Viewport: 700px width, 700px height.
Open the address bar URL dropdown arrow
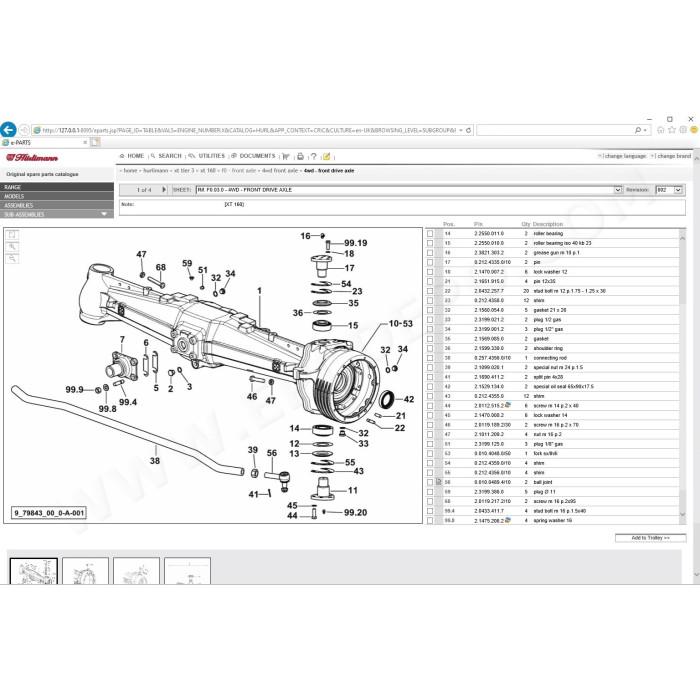[461, 130]
